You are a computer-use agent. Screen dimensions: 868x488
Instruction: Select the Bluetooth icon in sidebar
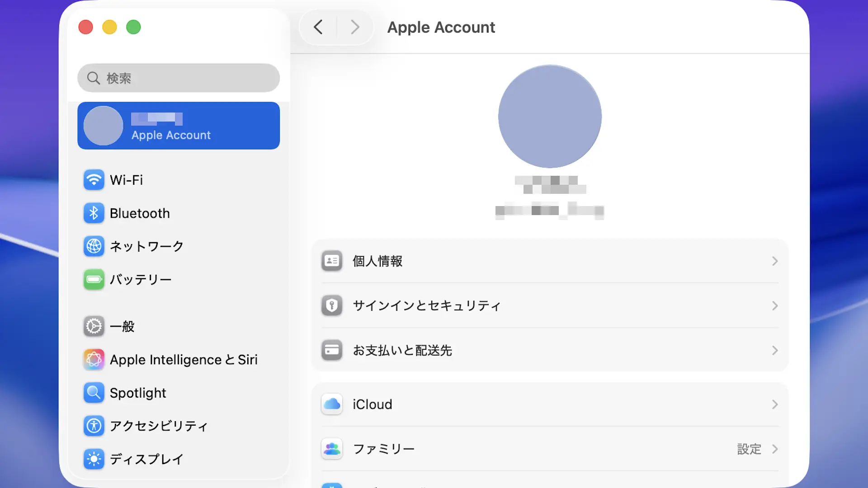94,213
